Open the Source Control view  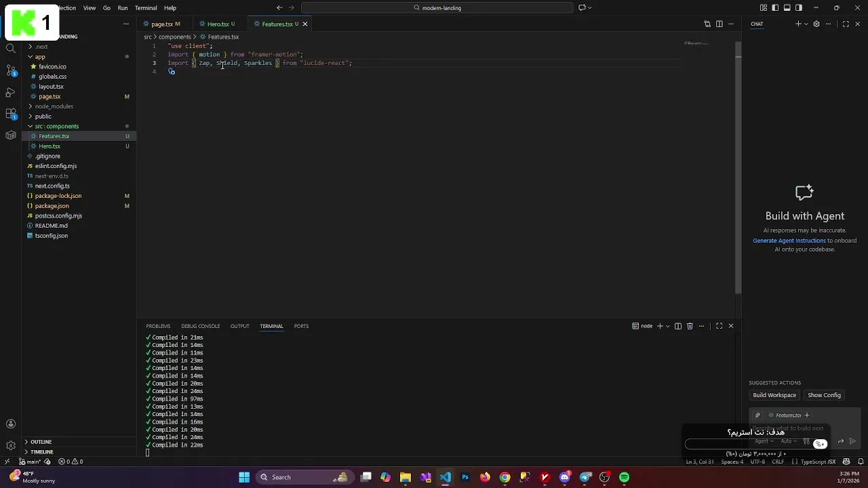pos(11,70)
